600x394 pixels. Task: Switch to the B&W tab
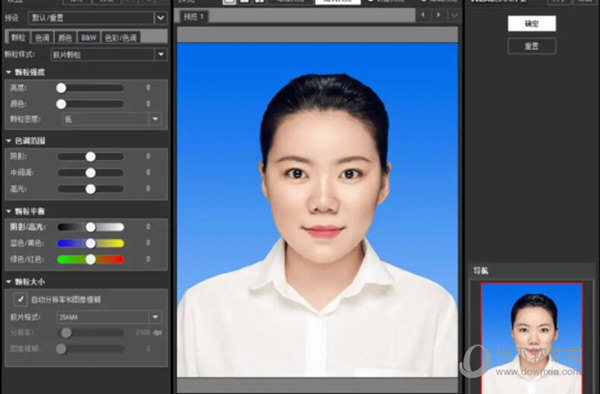pos(88,37)
